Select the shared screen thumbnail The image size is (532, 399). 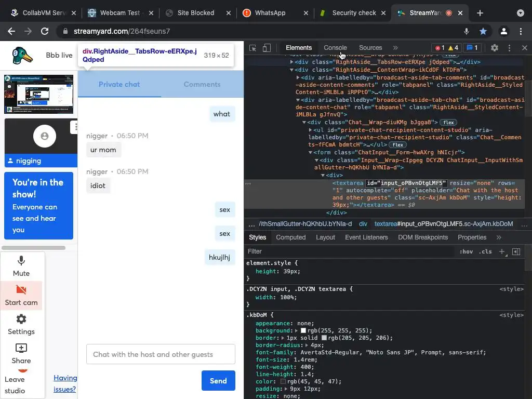38,95
